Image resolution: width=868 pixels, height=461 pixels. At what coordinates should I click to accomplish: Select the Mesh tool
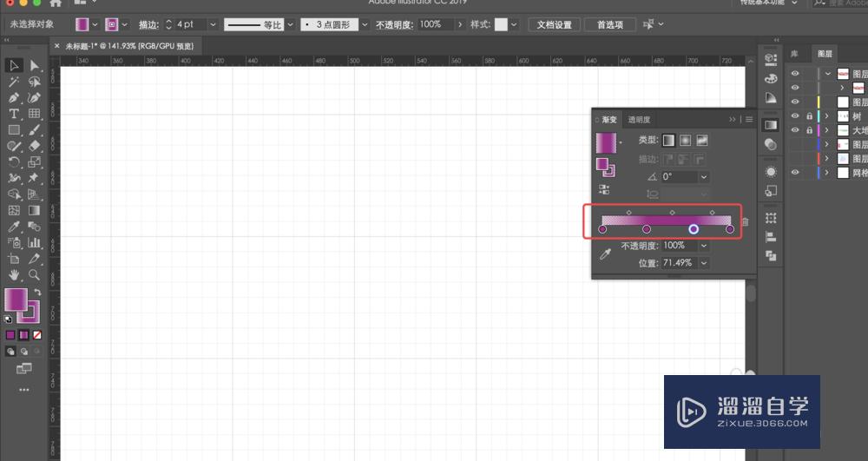[14, 210]
